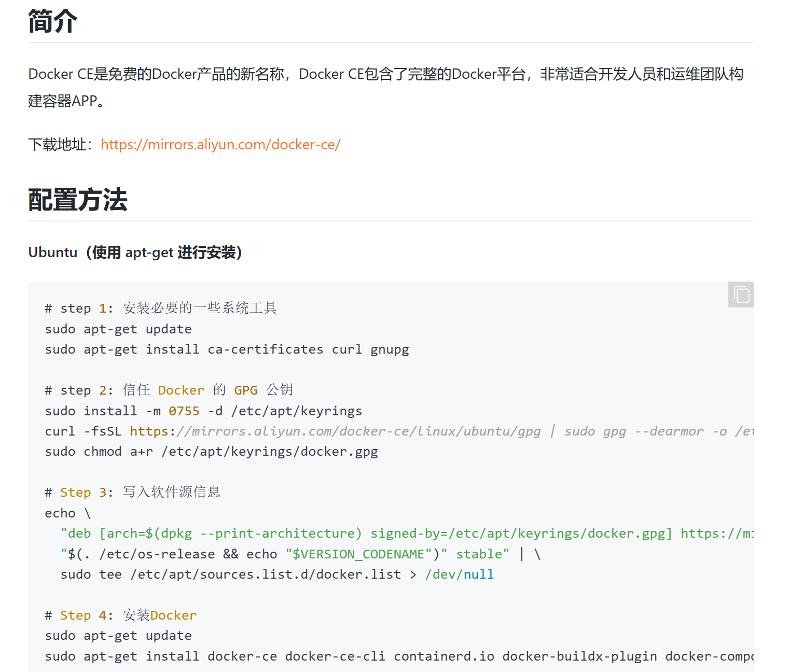Click the '# step 2' GPG comment line
The height and width of the screenshot is (672, 789).
pos(169,390)
